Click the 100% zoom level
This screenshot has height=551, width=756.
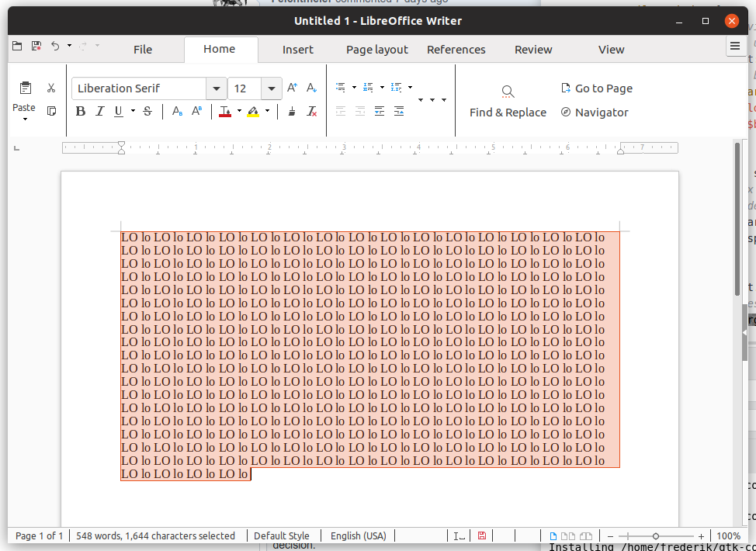[x=729, y=536]
